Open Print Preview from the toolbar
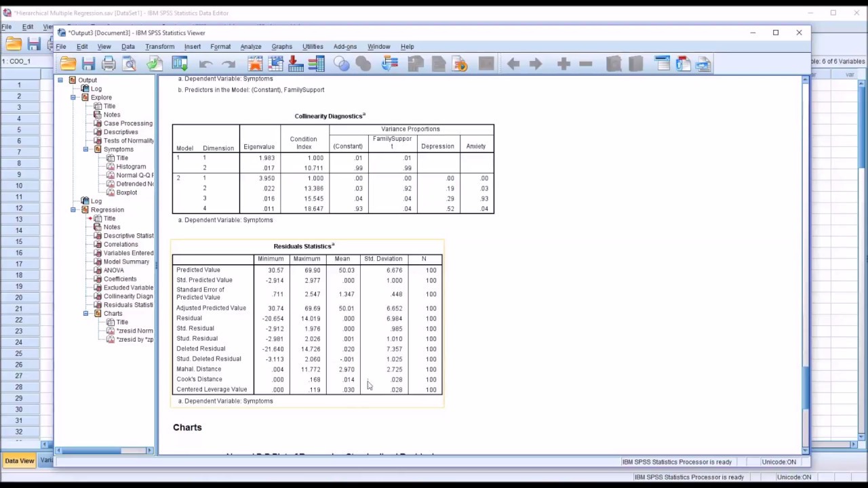Screen dimensions: 868x488 (130, 64)
